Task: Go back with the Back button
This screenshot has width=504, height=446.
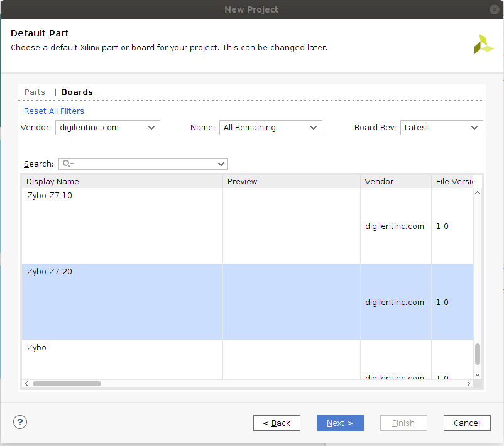Action: (277, 423)
